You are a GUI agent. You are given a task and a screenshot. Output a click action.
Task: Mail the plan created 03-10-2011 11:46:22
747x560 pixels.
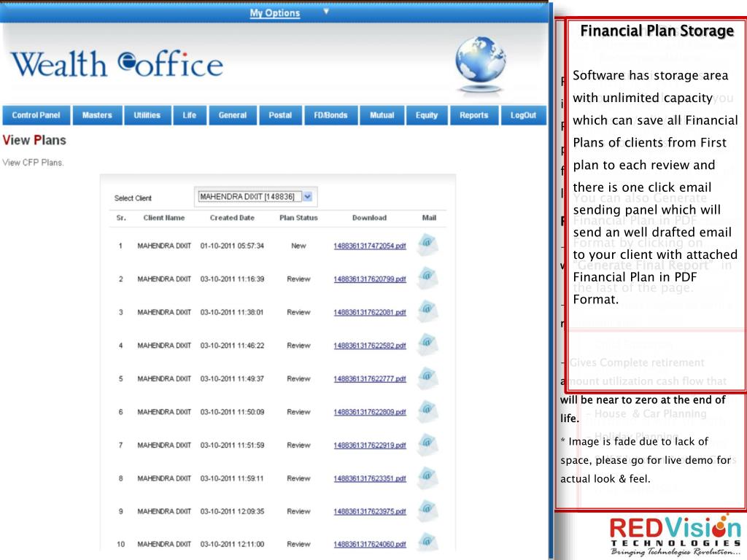427,345
